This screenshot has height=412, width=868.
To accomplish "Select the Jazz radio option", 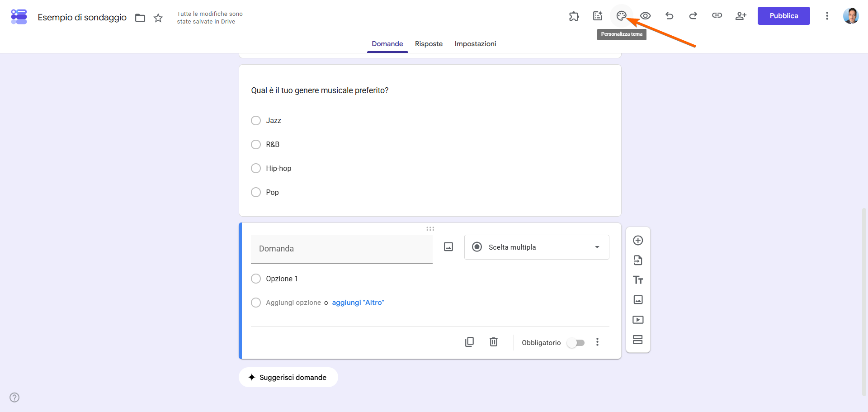I will (x=256, y=120).
